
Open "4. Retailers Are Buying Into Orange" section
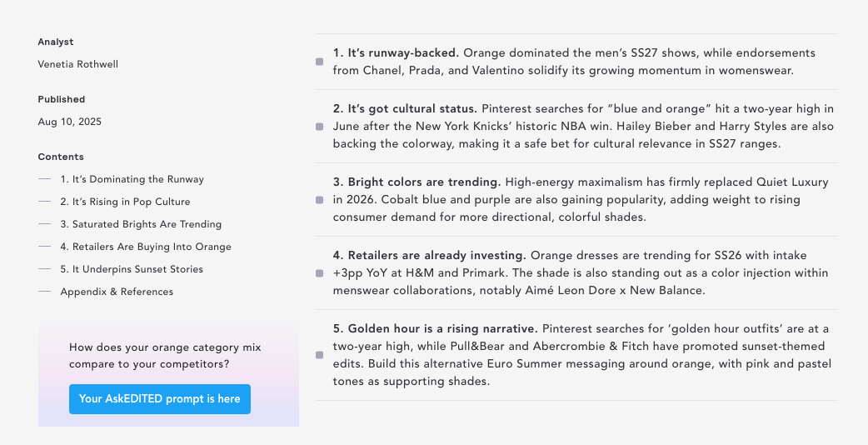point(146,247)
